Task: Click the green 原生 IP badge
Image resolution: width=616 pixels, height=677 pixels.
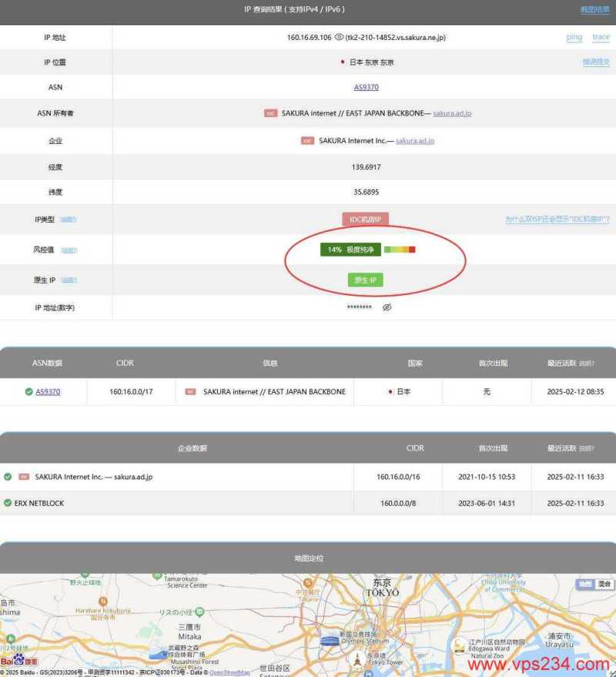Action: (365, 280)
